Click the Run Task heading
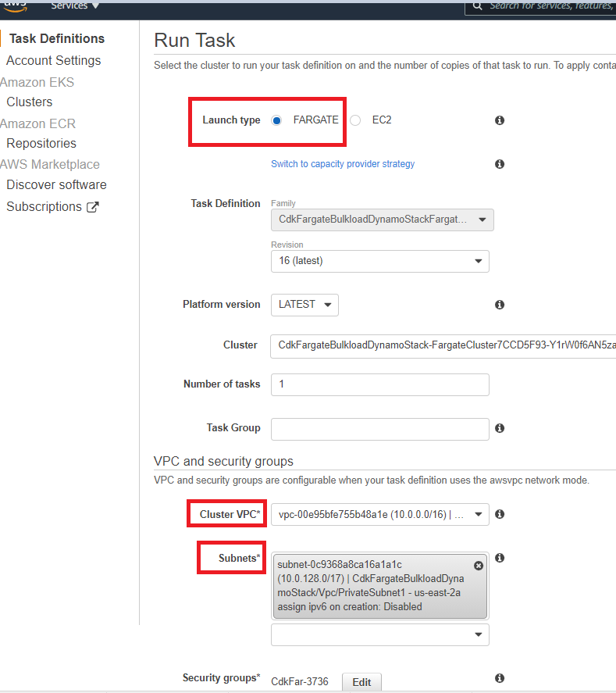Viewport: 616px width, 693px height. 194,40
